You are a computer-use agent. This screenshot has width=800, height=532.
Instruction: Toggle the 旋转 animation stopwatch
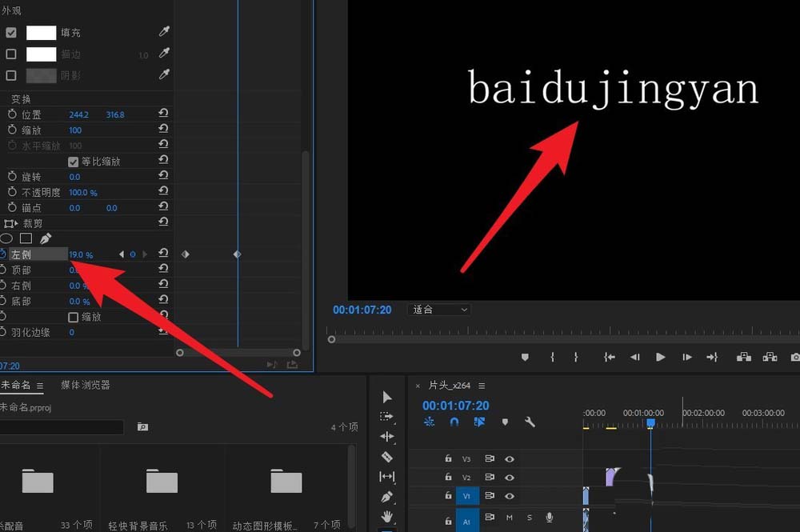tap(12, 177)
